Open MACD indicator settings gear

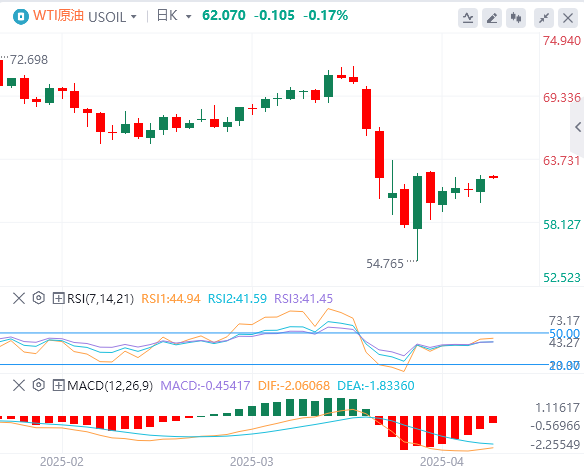38,385
